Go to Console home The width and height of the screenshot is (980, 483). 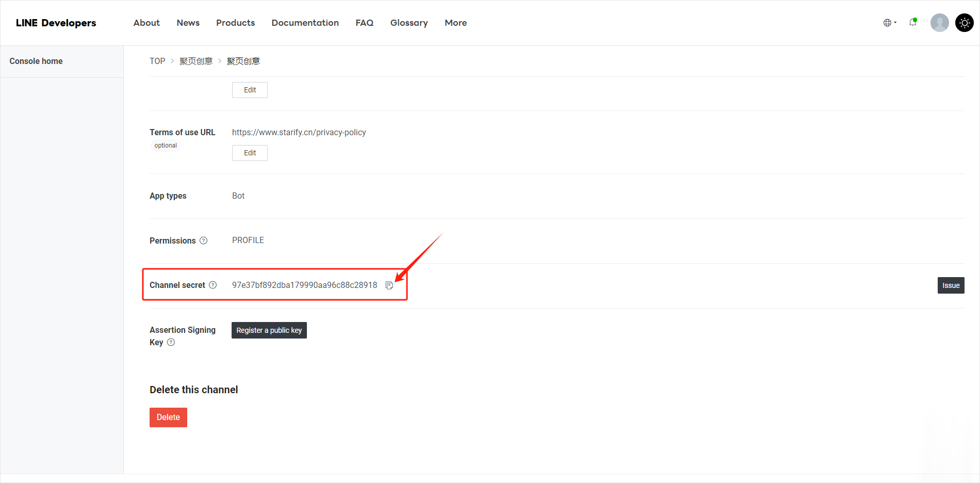(x=36, y=61)
